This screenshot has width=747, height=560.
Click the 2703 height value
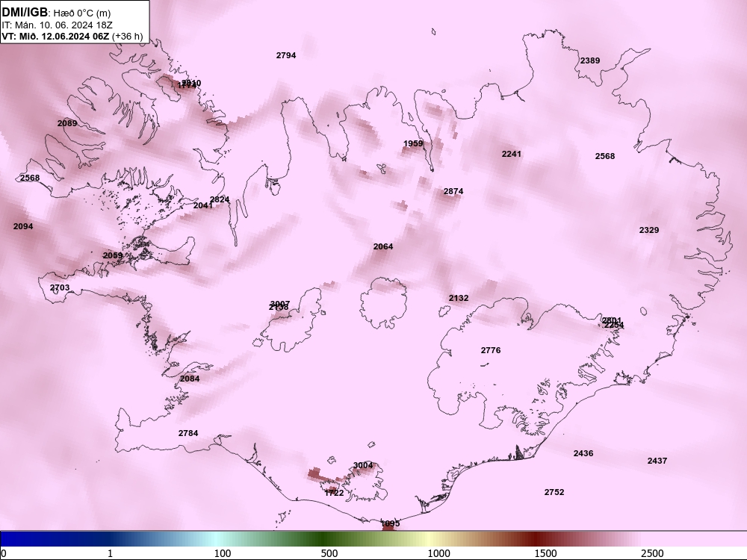[60, 287]
